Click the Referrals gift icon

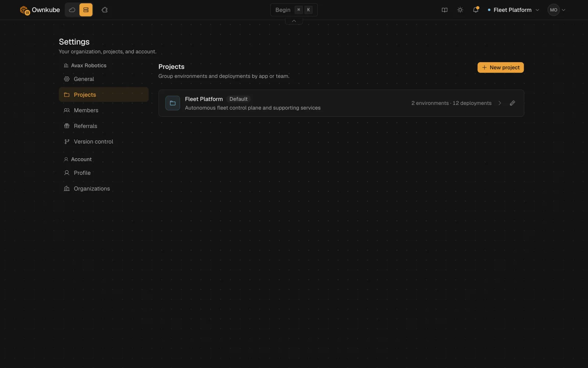[67, 126]
